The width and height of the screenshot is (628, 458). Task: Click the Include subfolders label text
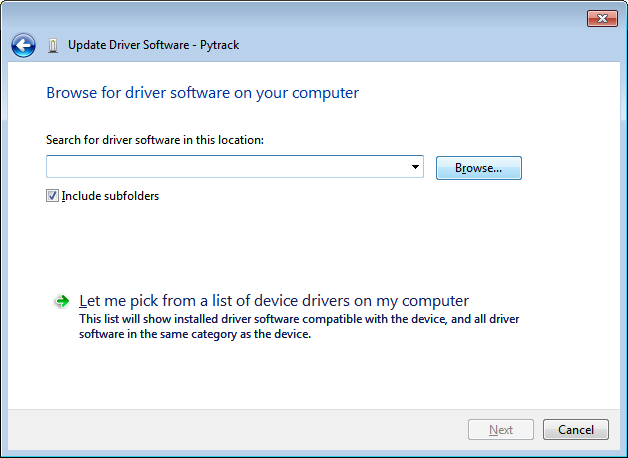pos(110,196)
